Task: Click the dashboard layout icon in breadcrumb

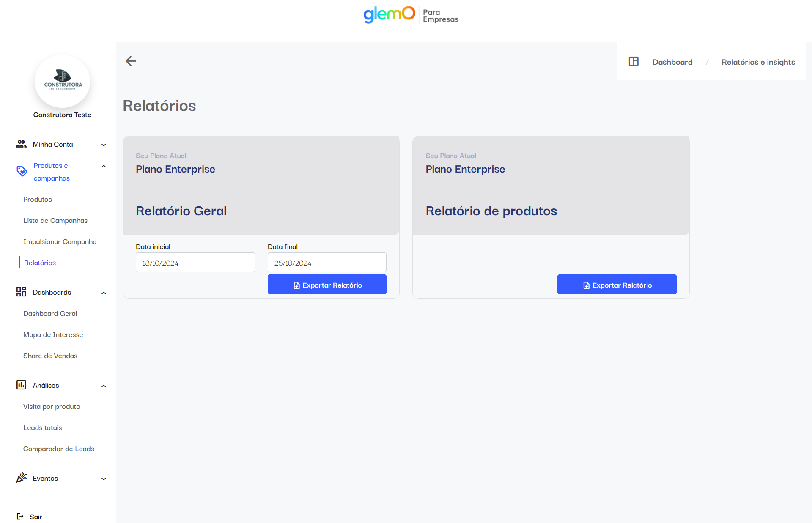Action: [634, 62]
